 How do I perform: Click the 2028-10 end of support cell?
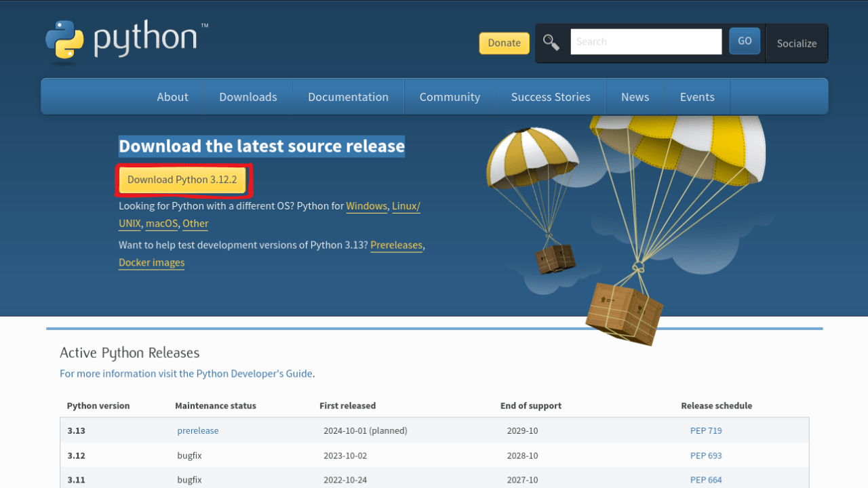click(x=522, y=455)
